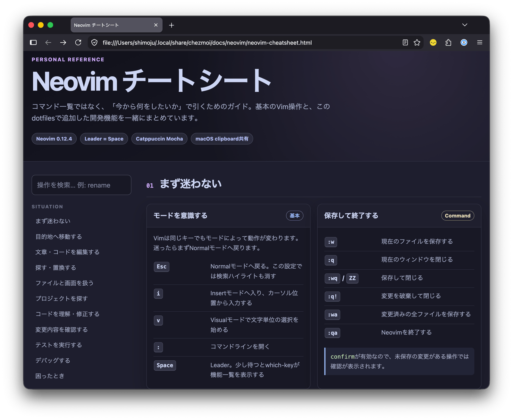Click the 基本 badge
Screen dimensions: 513x420
pos(295,216)
